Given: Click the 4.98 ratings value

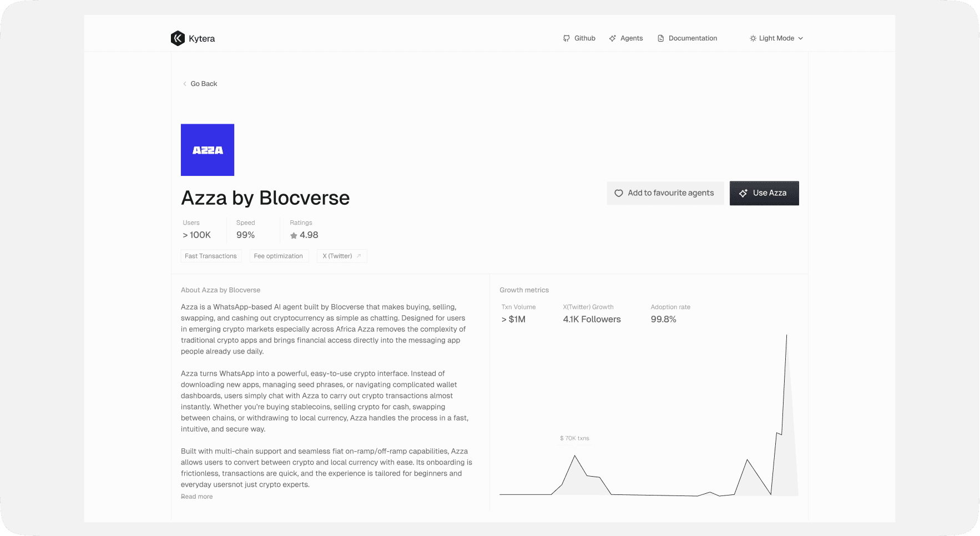Looking at the screenshot, I should pos(309,235).
